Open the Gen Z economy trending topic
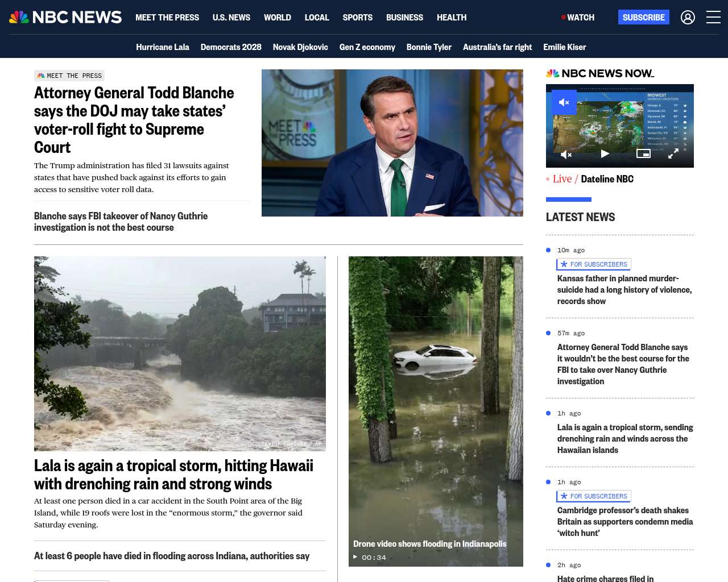Viewport: 728px width, 582px height. [367, 47]
